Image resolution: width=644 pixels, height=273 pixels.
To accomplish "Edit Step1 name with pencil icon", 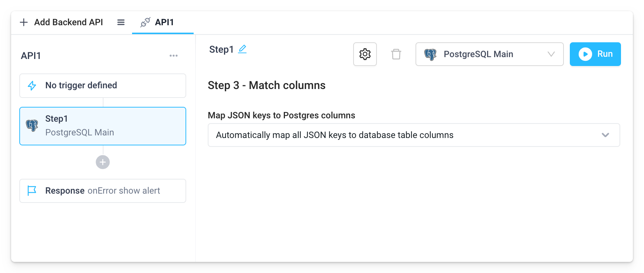I will point(242,49).
